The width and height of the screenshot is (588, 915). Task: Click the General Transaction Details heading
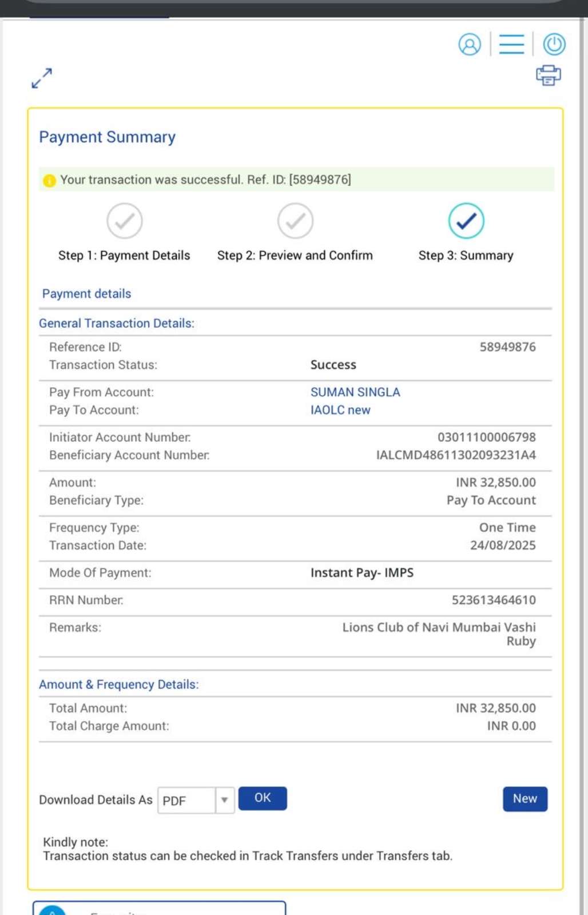117,323
